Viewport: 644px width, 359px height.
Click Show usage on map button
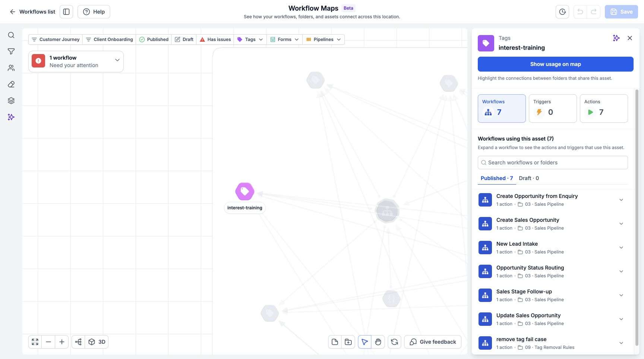(x=556, y=64)
